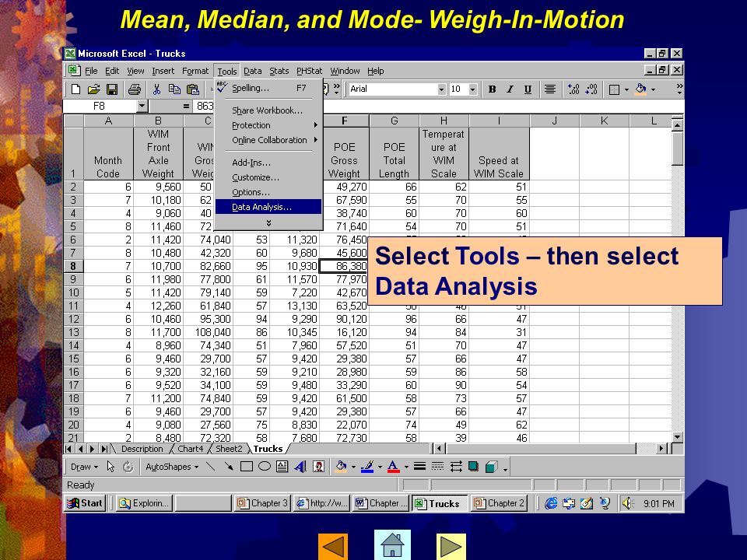This screenshot has height=560, width=747.
Task: Open the File menu
Action: click(91, 71)
